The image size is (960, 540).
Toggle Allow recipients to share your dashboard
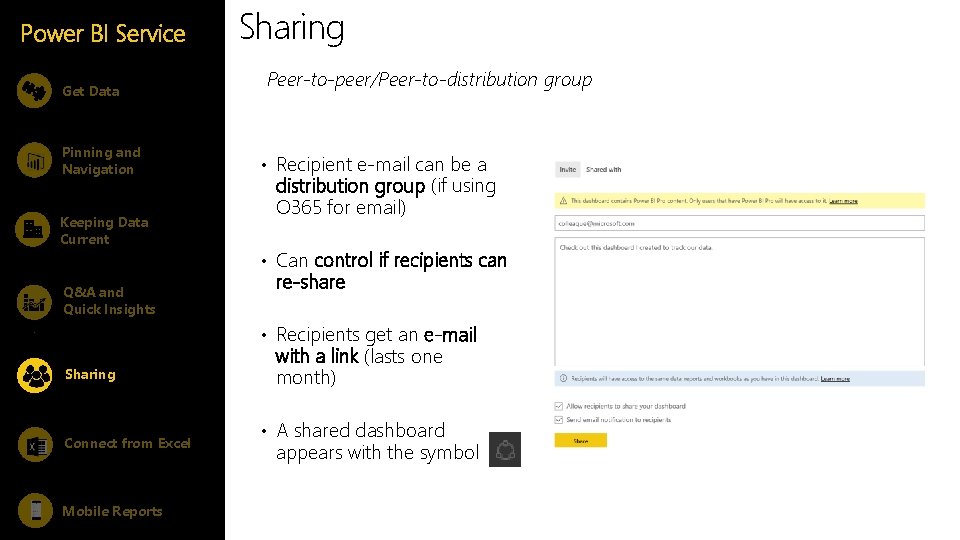tap(558, 406)
